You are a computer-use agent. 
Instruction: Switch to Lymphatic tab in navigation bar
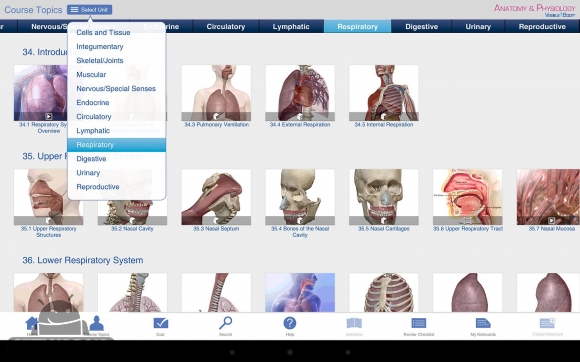point(291,27)
